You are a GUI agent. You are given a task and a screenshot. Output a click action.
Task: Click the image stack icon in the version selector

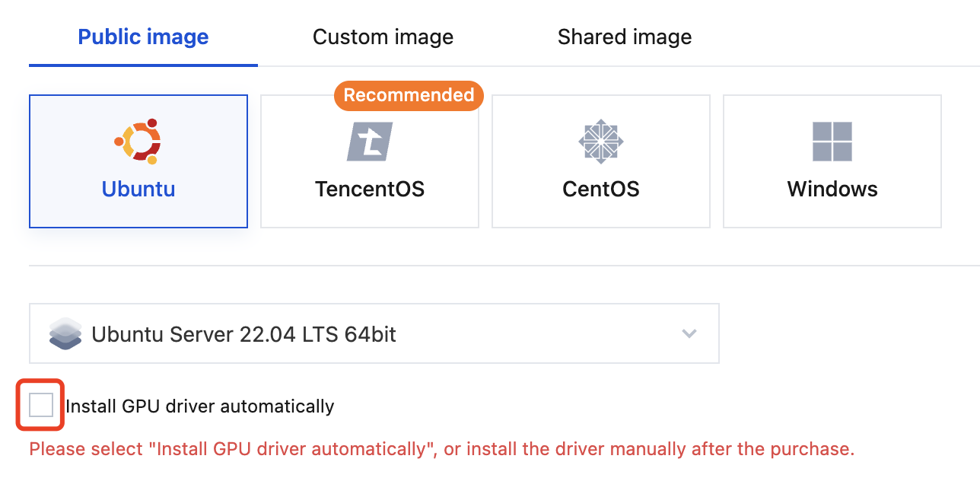point(65,333)
